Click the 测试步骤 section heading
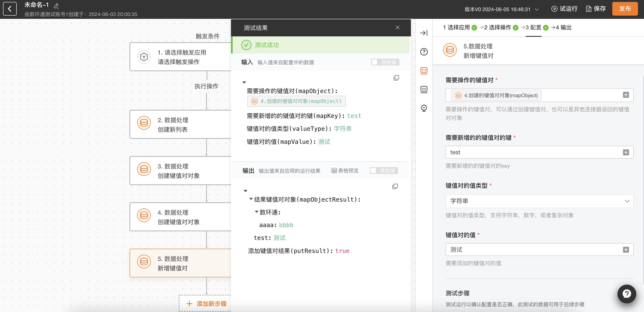 (x=457, y=293)
